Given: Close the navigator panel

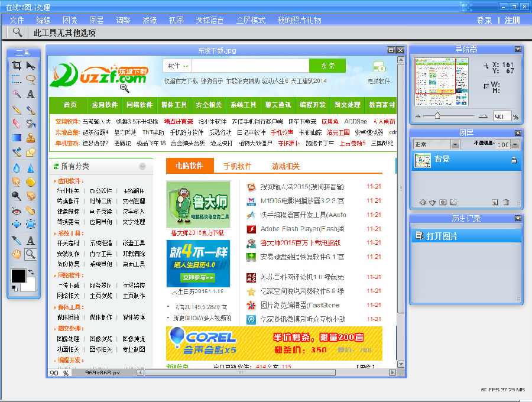Looking at the screenshot, I should tap(518, 49).
